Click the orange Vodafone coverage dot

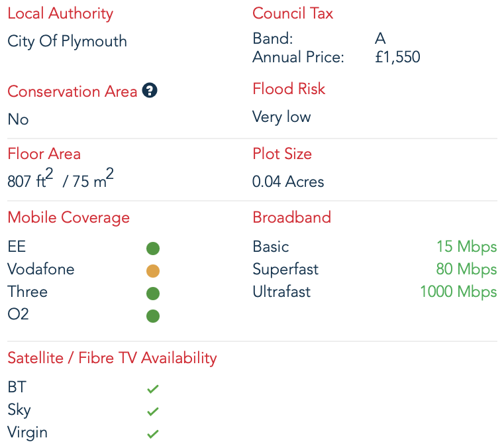coord(153,271)
